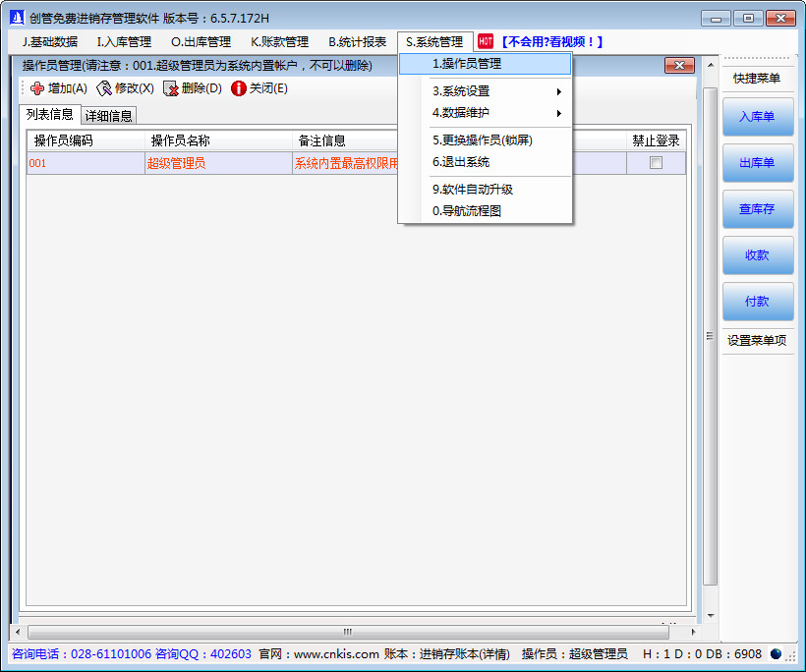Close the 操作员管理 panel
This screenshot has width=806, height=672.
pos(679,65)
